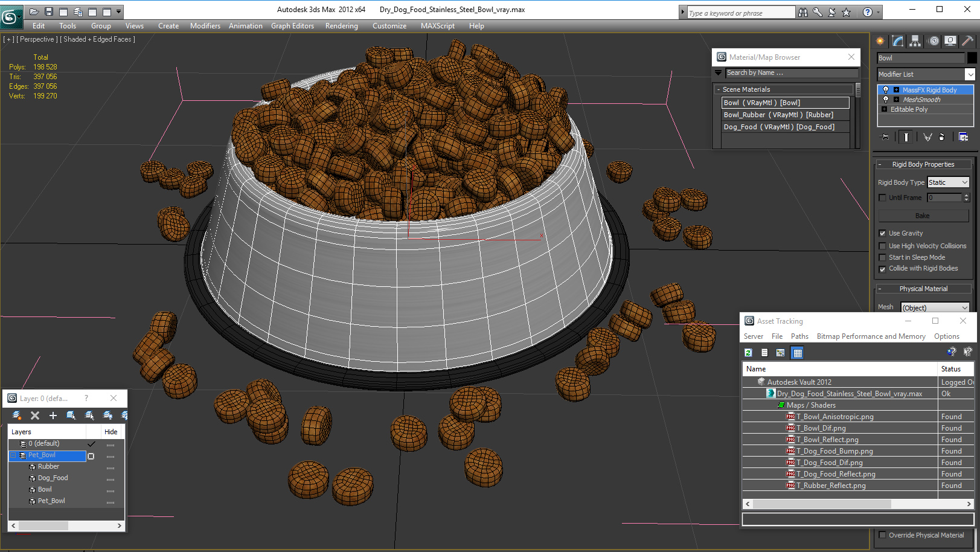Viewport: 980px width, 552px height.
Task: Open Rigid Body Type Static dropdown
Action: (x=948, y=182)
